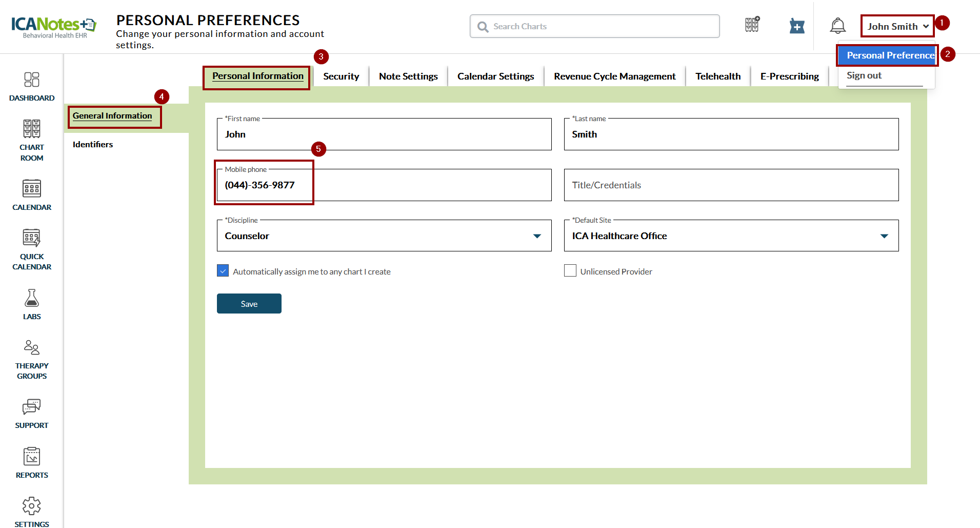Click the notification bell icon
The height and width of the screenshot is (528, 980).
837,26
